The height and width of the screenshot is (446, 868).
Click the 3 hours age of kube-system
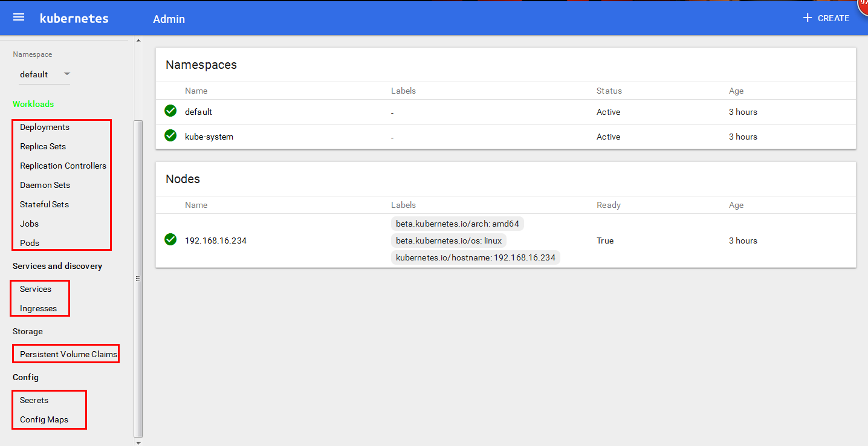click(743, 137)
